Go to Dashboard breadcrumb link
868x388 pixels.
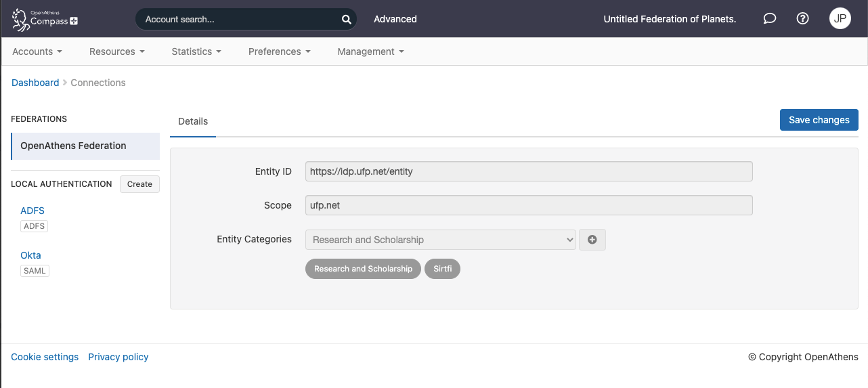(x=35, y=83)
